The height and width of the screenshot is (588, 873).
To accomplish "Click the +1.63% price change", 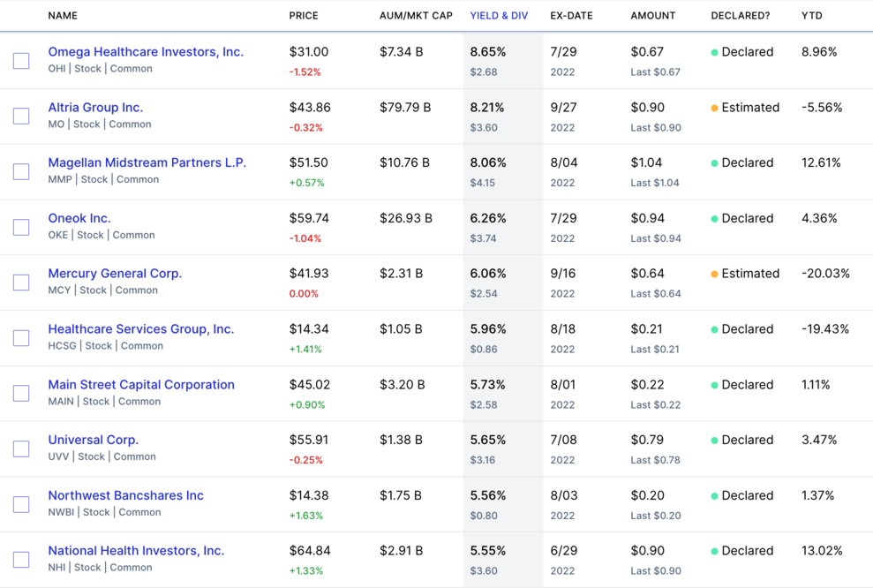I will pyautogui.click(x=305, y=516).
